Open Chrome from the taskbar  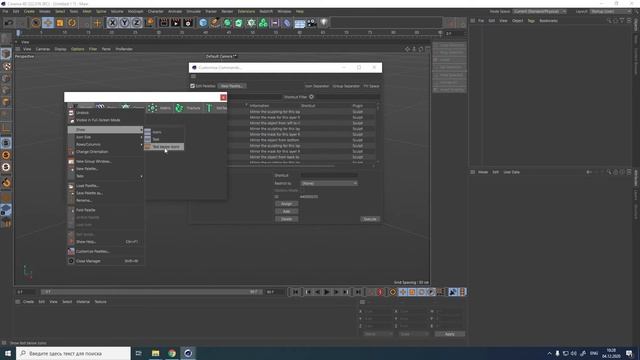point(172,353)
